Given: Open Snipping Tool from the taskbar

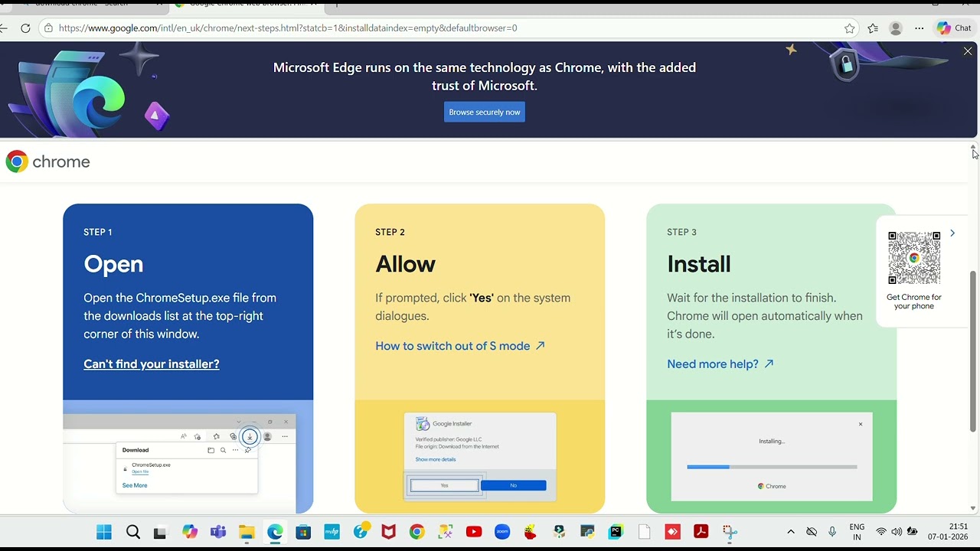Looking at the screenshot, I should [x=730, y=532].
